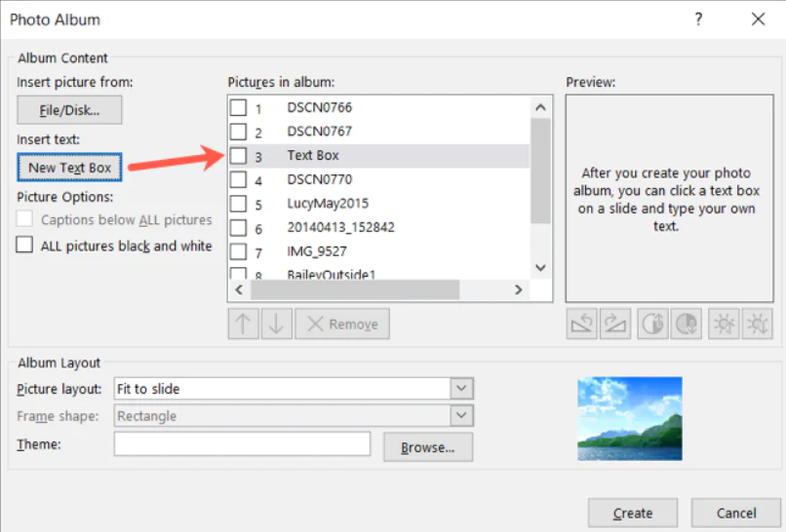Click horizontal scroll right arrow
This screenshot has height=532, width=786.
(519, 289)
